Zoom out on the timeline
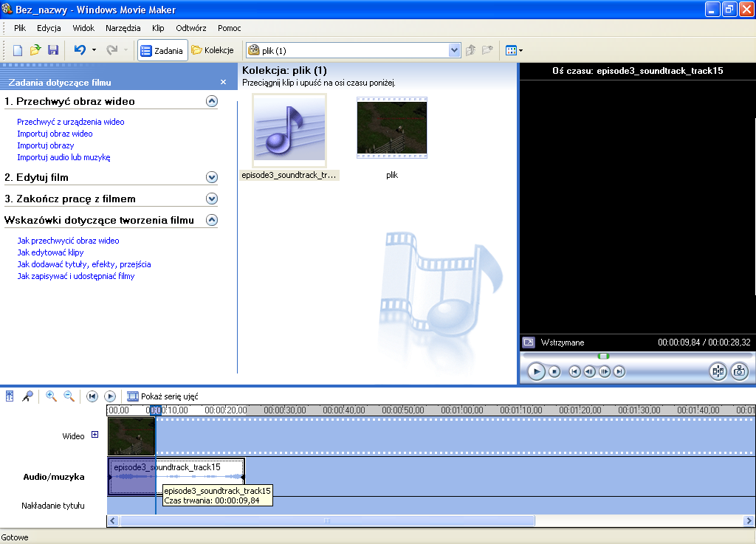This screenshot has width=756, height=544. 69,396
